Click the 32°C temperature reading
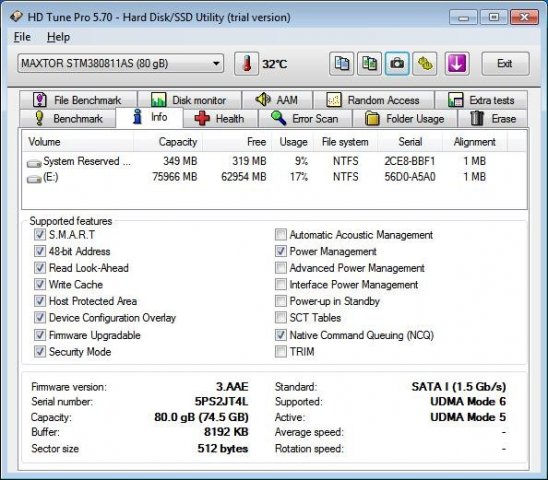This screenshot has height=480, width=548. 275,64
